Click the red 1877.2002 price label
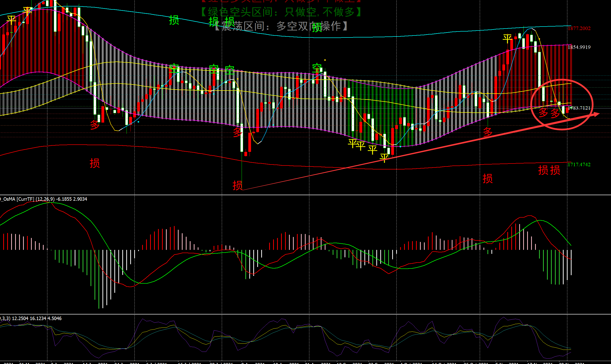 (579, 28)
